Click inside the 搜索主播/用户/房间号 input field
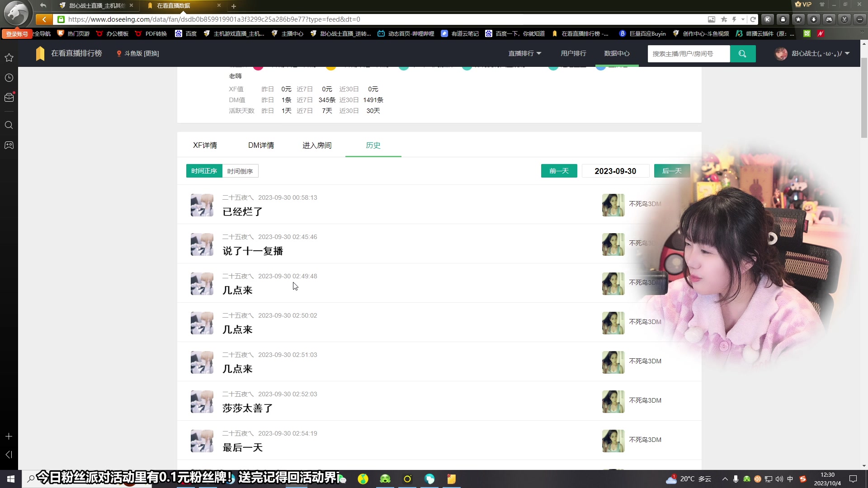 [x=689, y=53]
